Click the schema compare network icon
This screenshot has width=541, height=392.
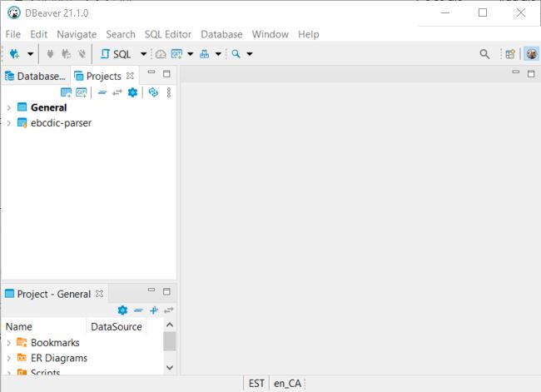pos(205,54)
